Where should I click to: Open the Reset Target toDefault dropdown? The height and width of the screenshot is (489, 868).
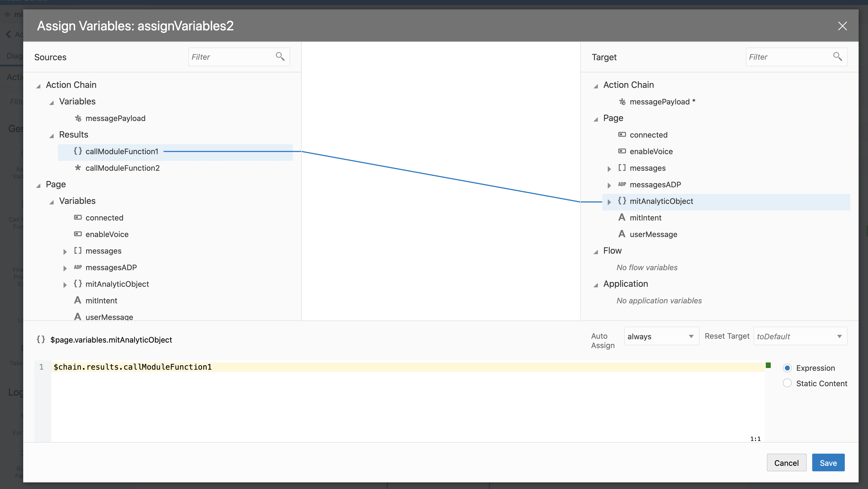(800, 336)
